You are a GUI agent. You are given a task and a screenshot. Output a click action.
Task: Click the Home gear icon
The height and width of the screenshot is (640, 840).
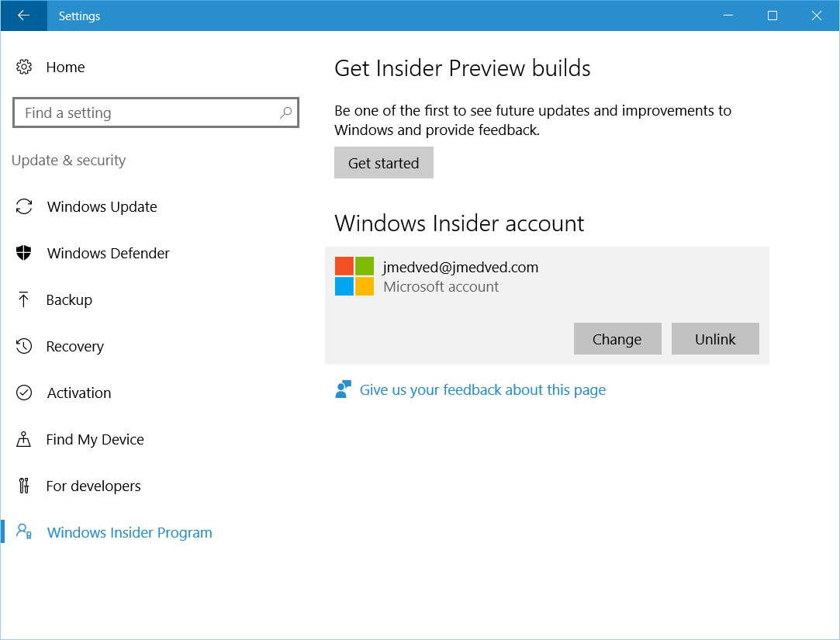(24, 67)
